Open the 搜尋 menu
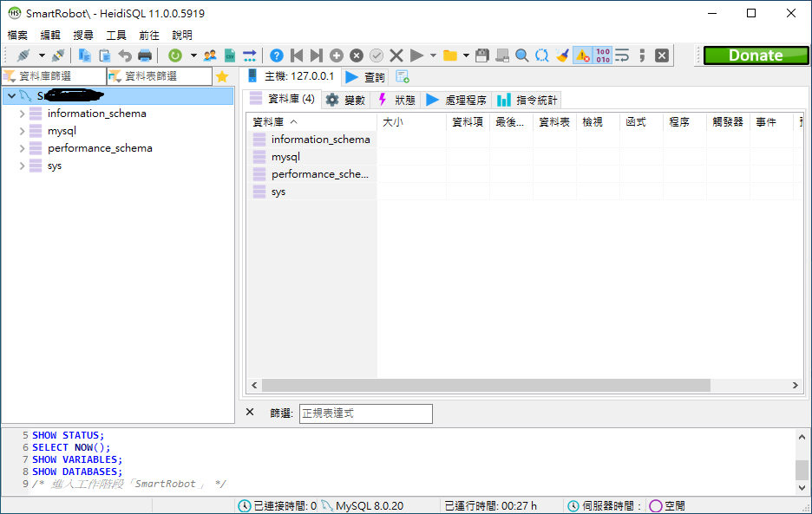This screenshot has height=514, width=812. point(83,36)
